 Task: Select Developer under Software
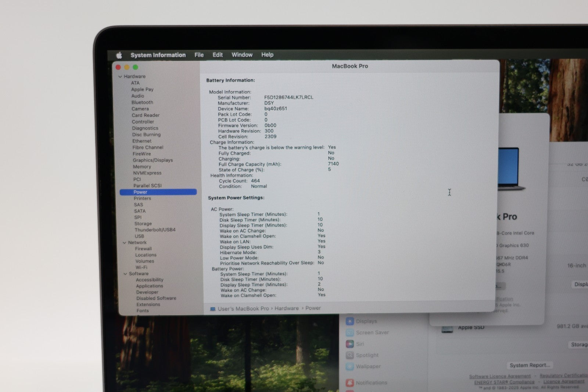pyautogui.click(x=147, y=292)
